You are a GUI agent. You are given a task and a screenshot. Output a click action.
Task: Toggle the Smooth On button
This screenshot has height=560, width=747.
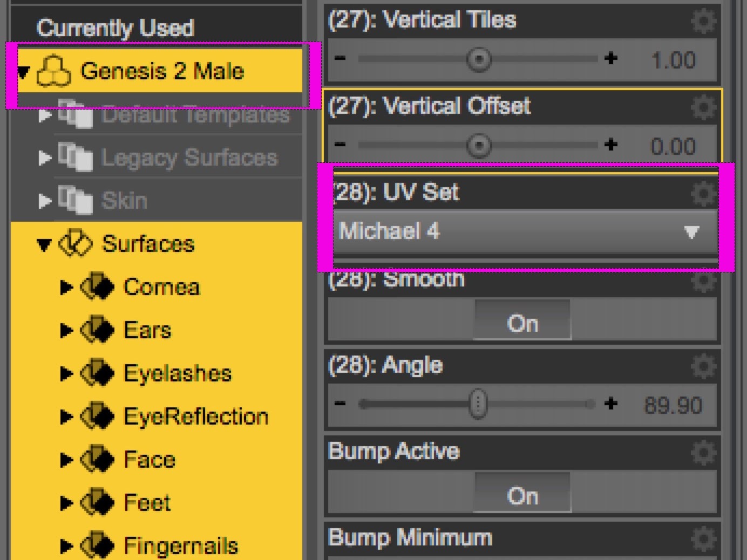tap(522, 323)
